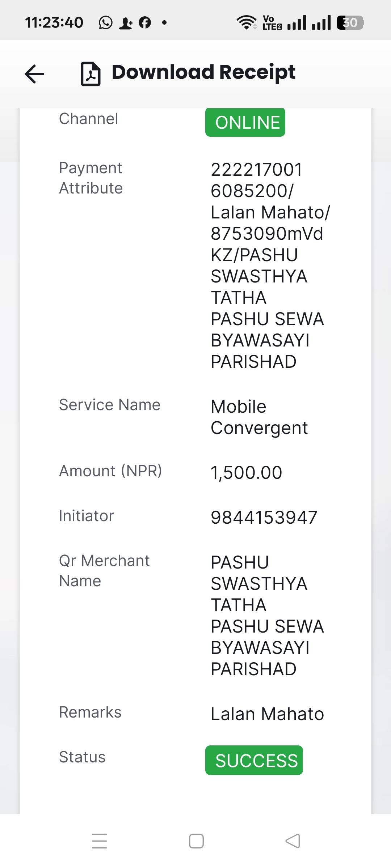Tap the SUCCESS status badge
The width and height of the screenshot is (391, 868).
coord(254,760)
